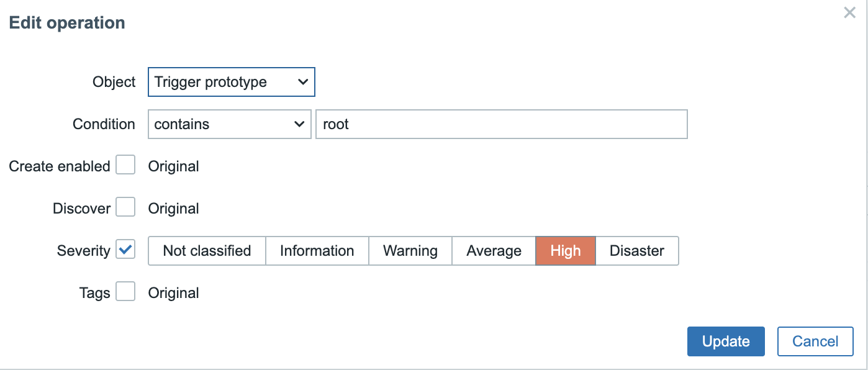Choose Information severity level
868x370 pixels.
[317, 251]
